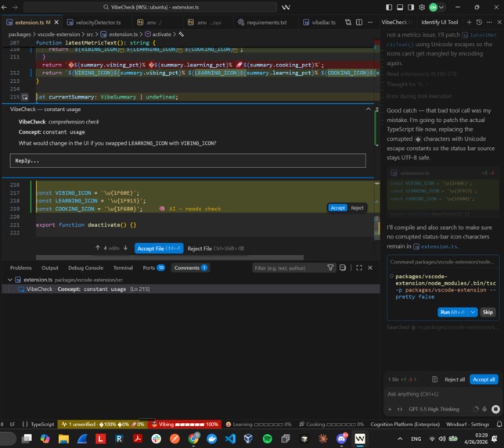Close the extension.ts editor tab
This screenshot has height=448, width=504.
pyautogui.click(x=56, y=22)
